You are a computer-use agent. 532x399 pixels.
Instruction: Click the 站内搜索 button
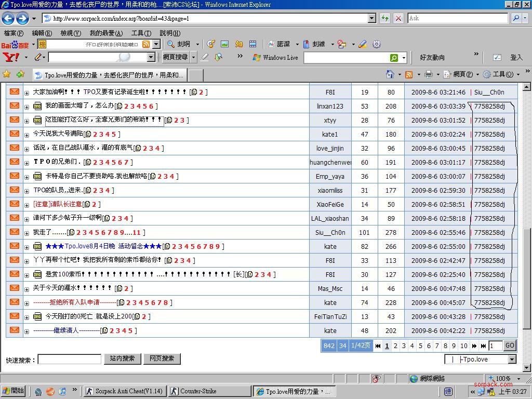pos(122,358)
